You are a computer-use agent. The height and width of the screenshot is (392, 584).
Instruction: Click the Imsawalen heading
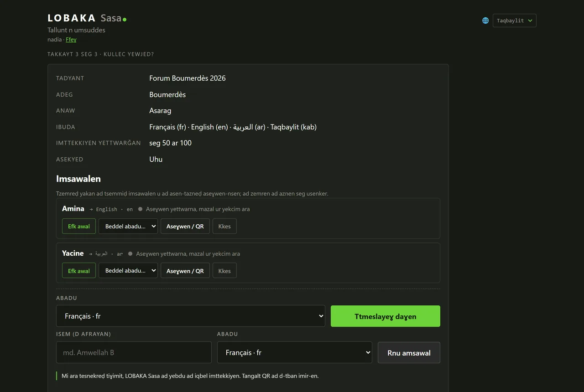pos(78,179)
